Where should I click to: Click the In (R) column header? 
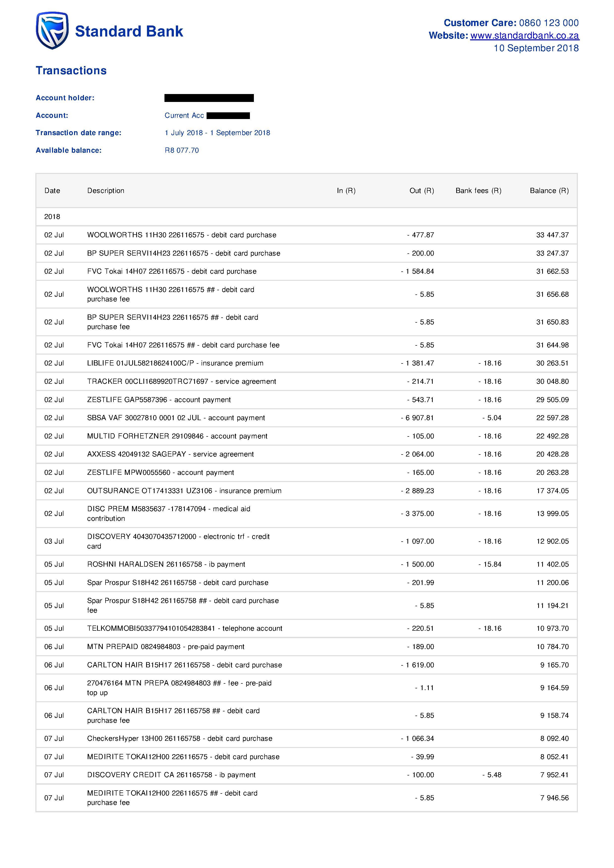click(x=346, y=191)
